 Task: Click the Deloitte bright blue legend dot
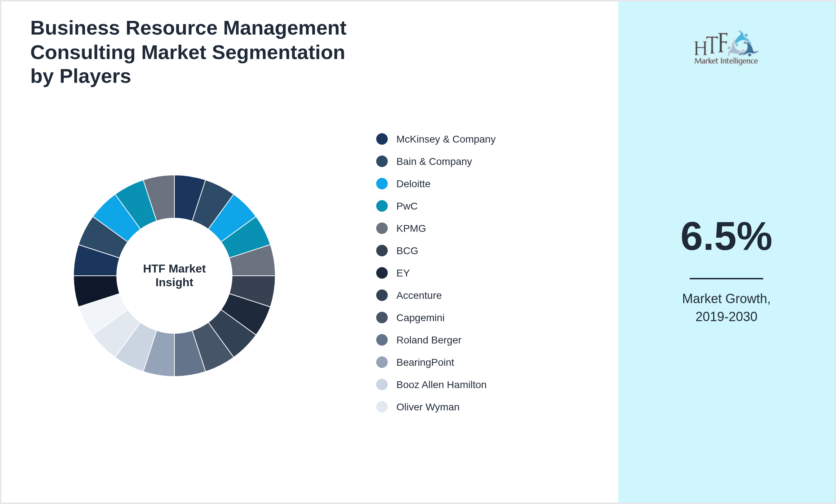pos(382,184)
